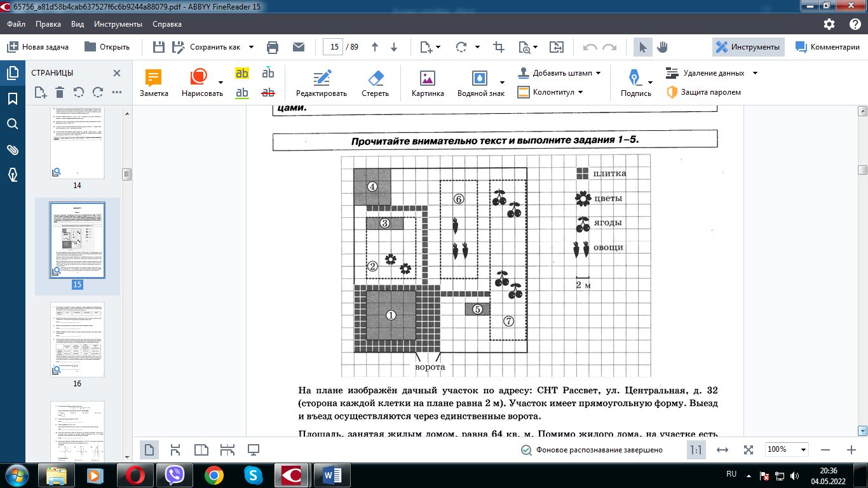Viewport: 868px width, 488px height.
Task: Open the Удаление данных dropdown
Action: click(x=712, y=72)
